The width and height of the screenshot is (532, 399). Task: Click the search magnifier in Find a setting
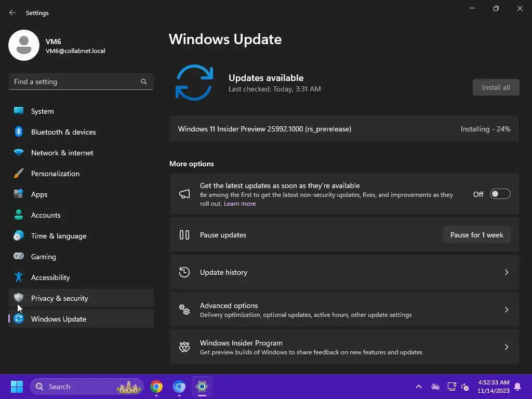144,82
